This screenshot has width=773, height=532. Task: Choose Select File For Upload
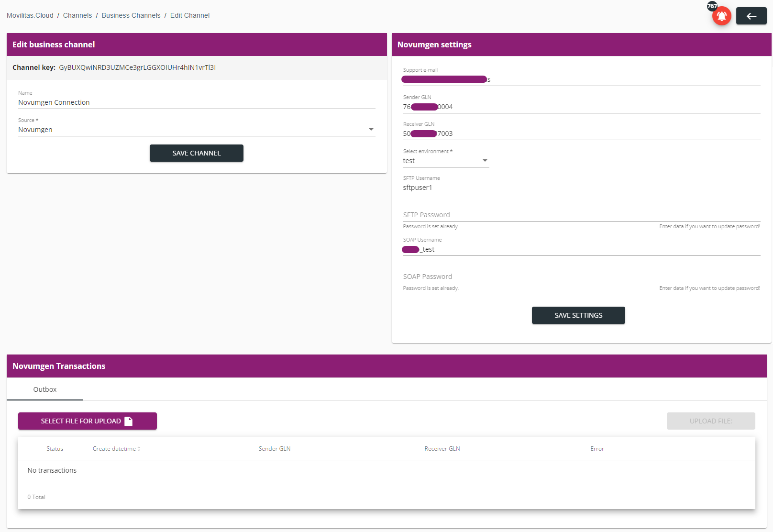pyautogui.click(x=88, y=421)
